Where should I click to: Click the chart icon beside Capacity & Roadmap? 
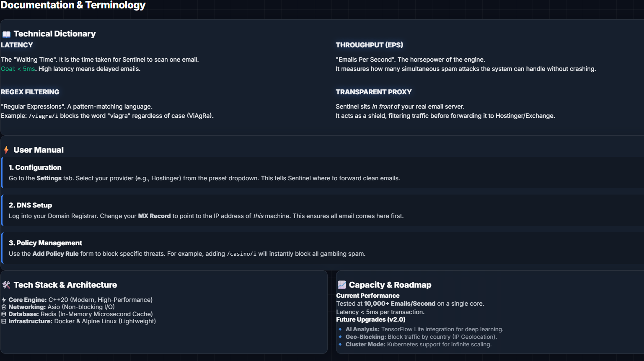(342, 285)
